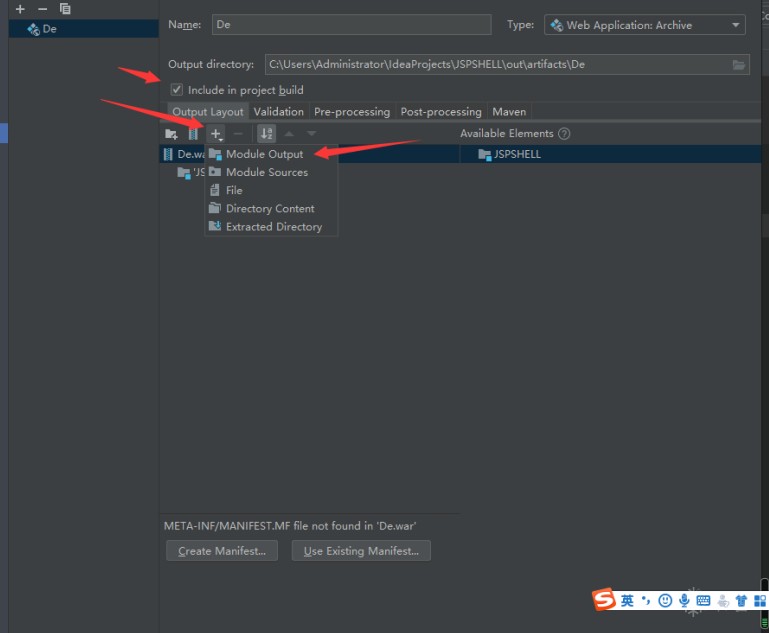Switch to the Validation tab

click(x=279, y=112)
